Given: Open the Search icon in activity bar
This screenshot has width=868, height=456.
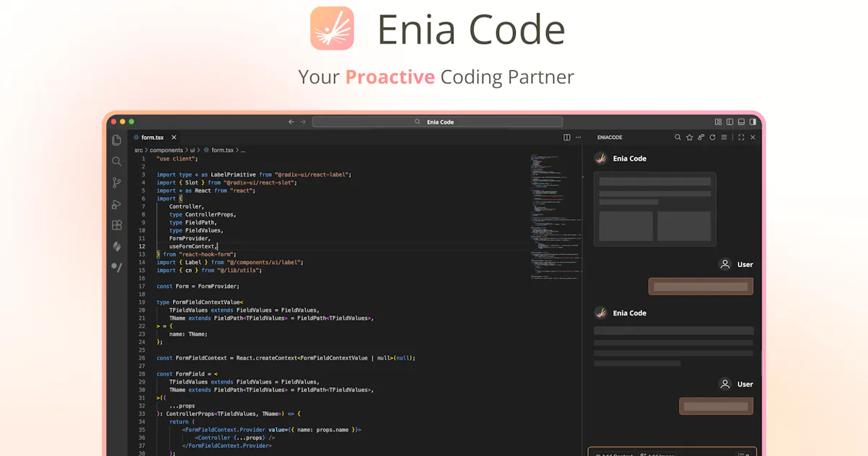Looking at the screenshot, I should click(x=116, y=161).
